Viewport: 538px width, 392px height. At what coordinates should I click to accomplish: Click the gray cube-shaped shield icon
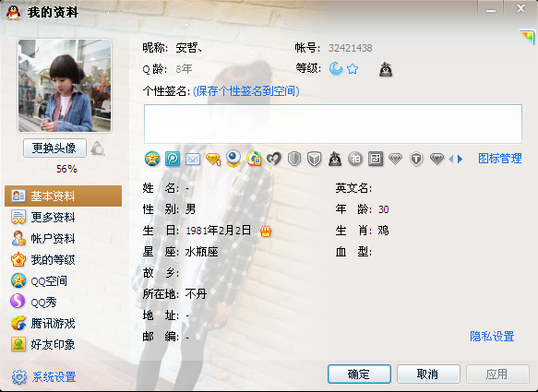(x=315, y=160)
